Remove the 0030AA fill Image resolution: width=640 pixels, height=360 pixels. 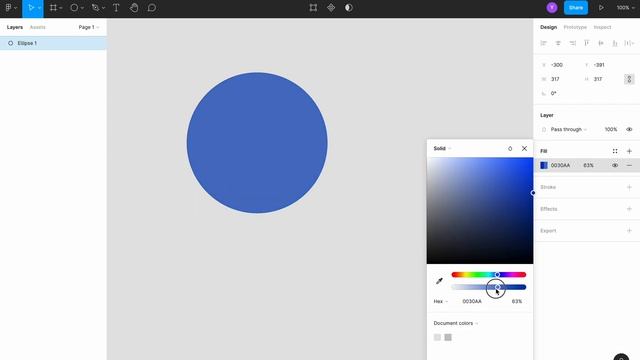point(629,165)
